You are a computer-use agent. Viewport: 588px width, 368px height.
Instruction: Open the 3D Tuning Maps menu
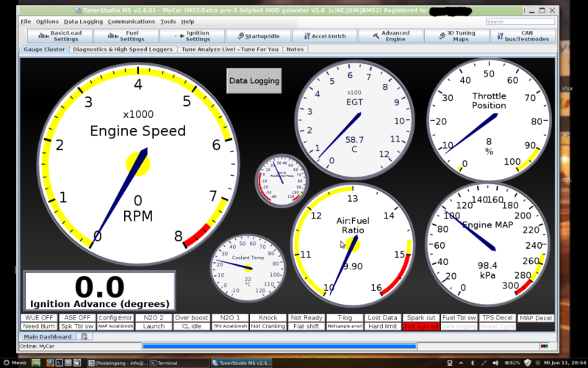click(x=456, y=36)
